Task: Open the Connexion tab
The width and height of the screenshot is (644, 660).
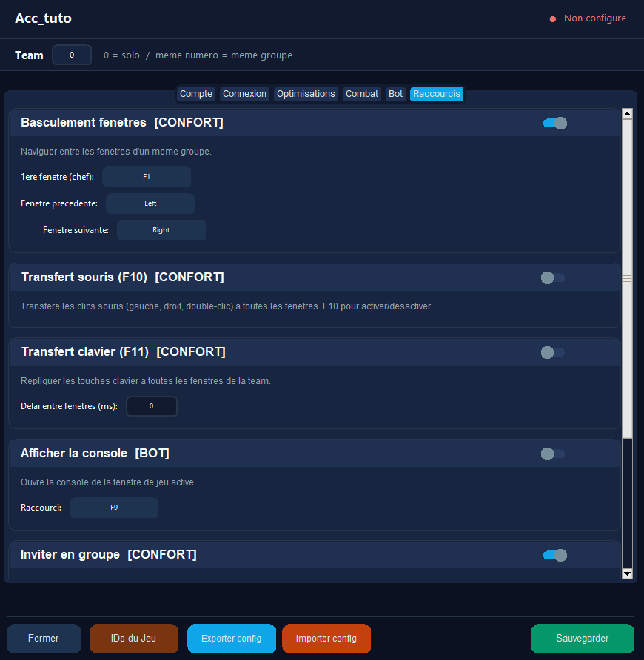Action: point(244,94)
